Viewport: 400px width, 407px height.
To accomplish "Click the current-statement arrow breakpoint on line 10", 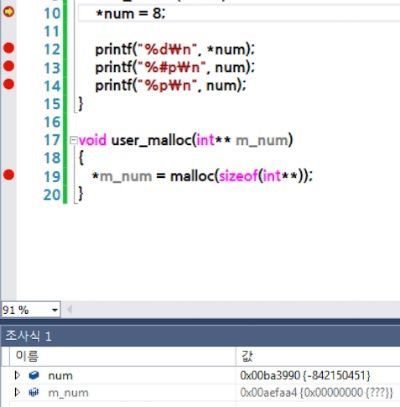I will click(x=9, y=12).
